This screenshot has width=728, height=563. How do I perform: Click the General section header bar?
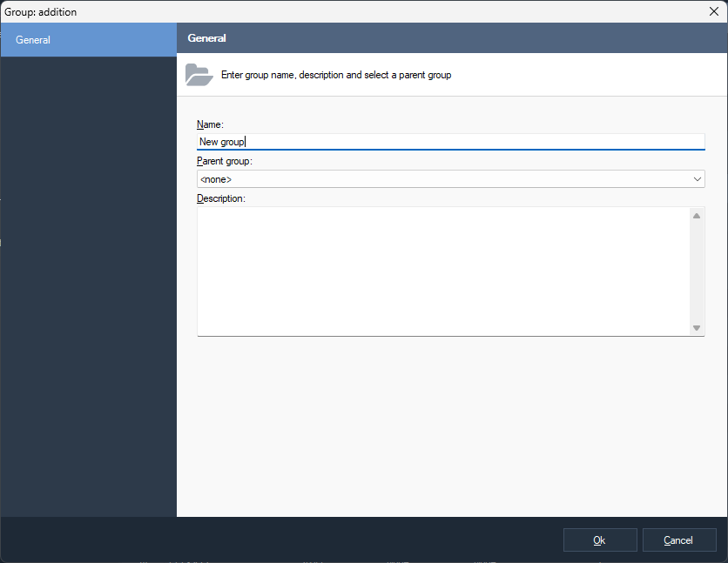click(451, 38)
